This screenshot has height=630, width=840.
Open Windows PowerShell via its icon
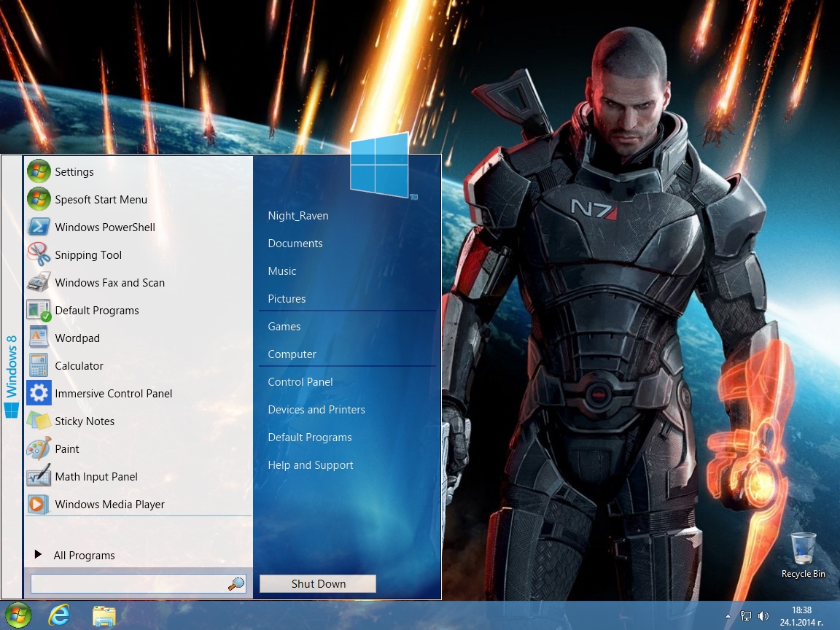[x=39, y=227]
